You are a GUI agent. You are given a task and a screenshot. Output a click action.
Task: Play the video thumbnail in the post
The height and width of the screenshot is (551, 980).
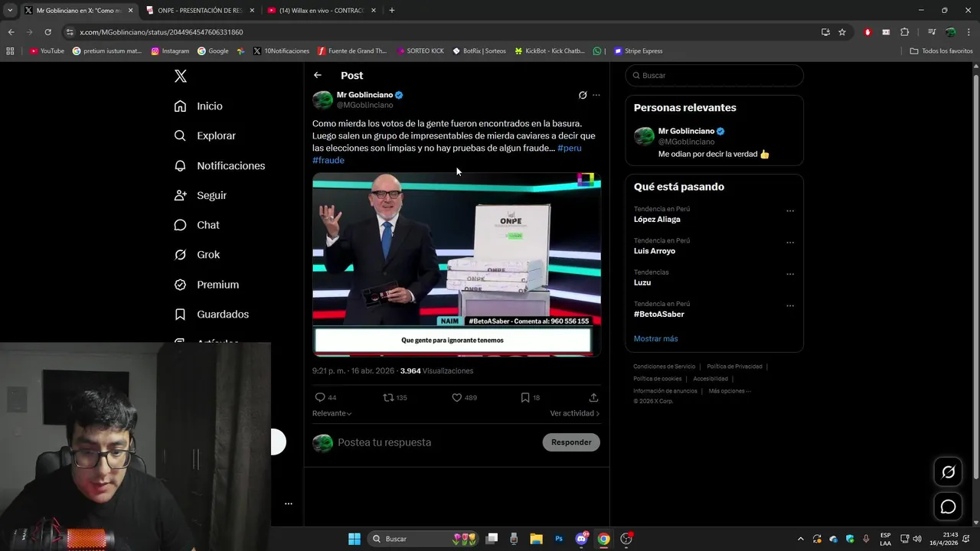click(x=456, y=265)
